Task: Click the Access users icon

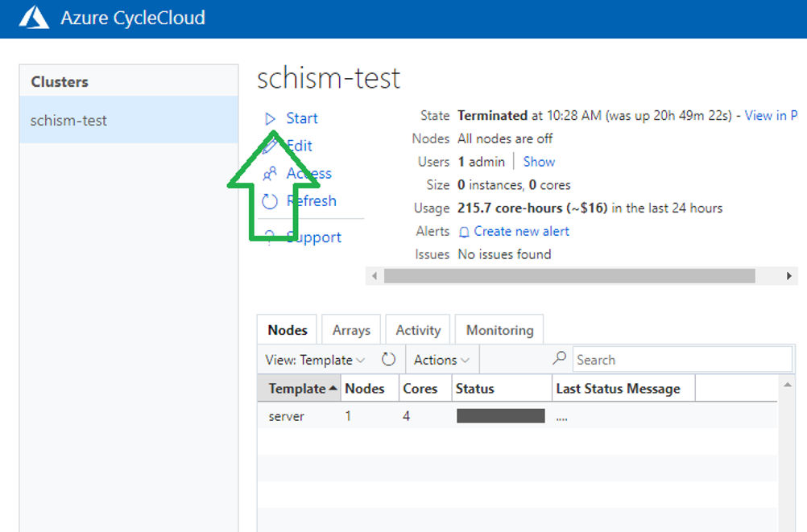Action: (270, 173)
